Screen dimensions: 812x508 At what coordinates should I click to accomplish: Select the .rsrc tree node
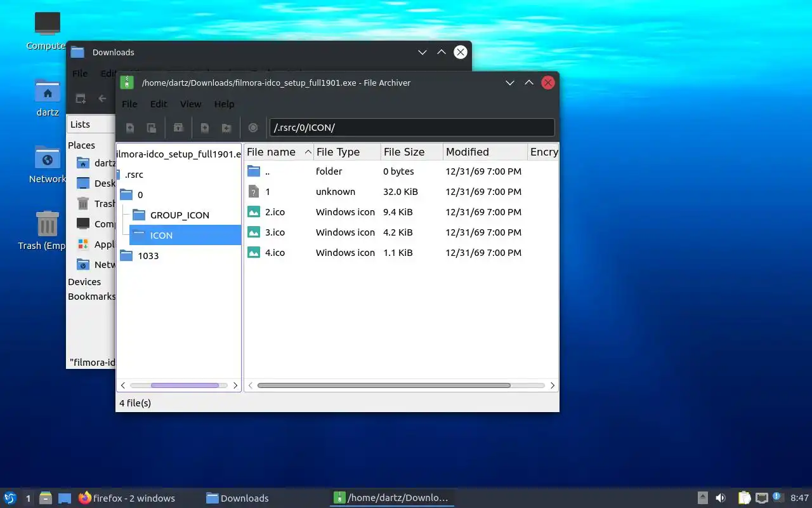tap(134, 175)
